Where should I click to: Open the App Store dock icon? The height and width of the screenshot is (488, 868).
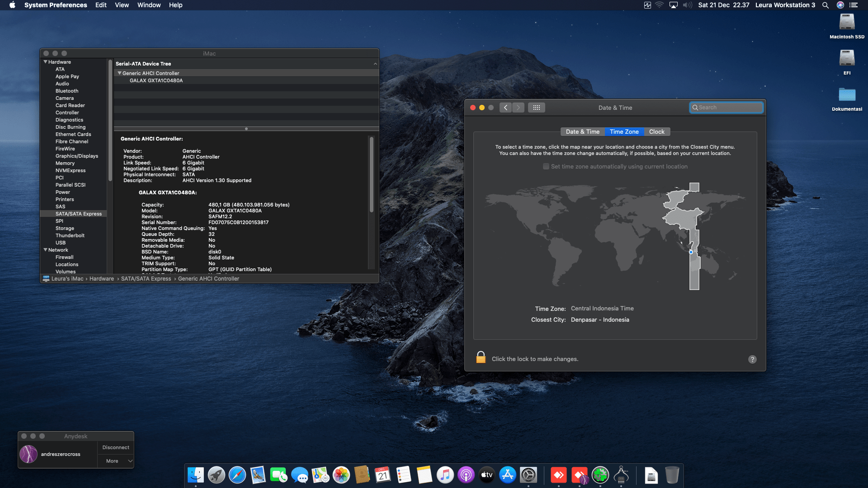click(507, 475)
